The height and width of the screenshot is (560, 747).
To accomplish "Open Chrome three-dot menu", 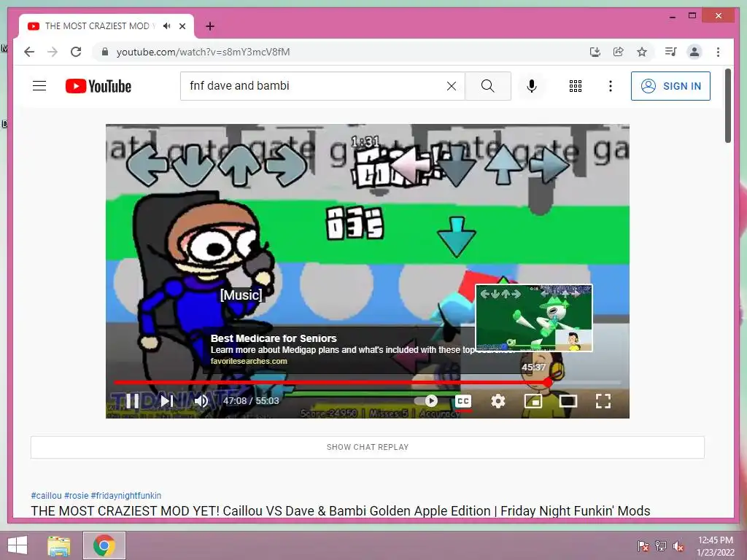I will pyautogui.click(x=718, y=52).
